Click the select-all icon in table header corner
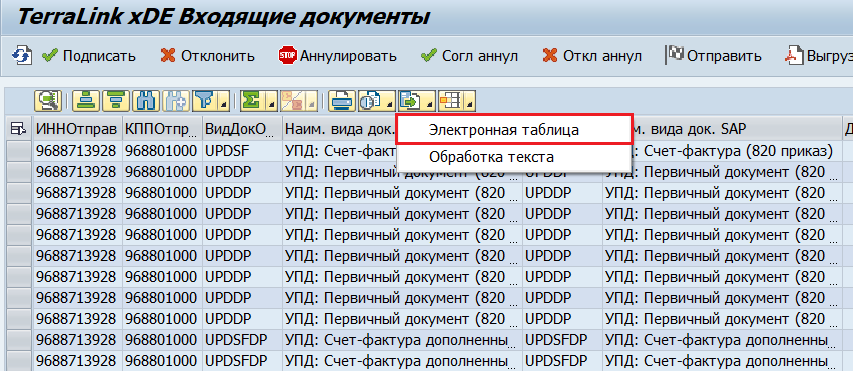Screen dimensions: 853x371 [x=18, y=129]
